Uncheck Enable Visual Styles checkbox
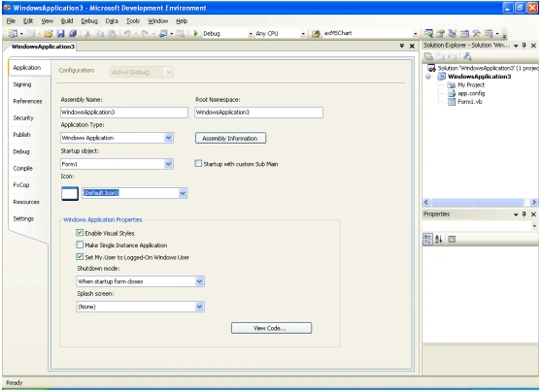The width and height of the screenshot is (541, 392). coord(80,233)
